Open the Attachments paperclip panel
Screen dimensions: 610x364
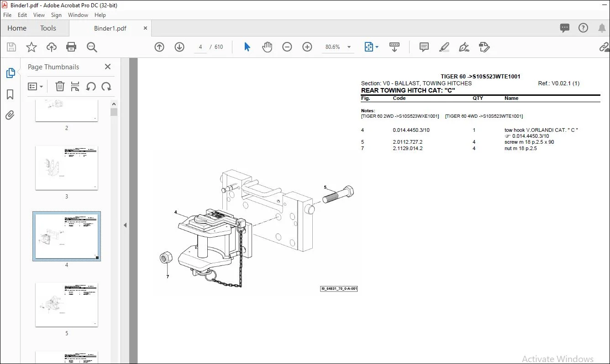(x=10, y=115)
